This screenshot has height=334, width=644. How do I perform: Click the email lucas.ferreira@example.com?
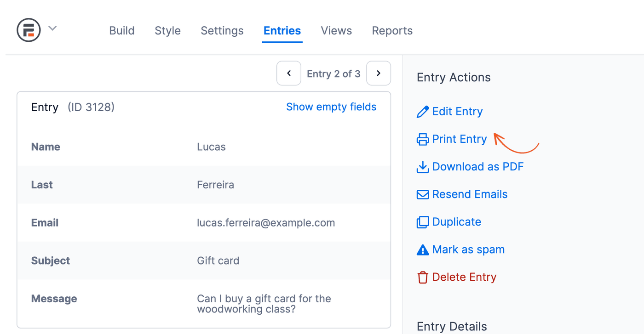click(266, 223)
